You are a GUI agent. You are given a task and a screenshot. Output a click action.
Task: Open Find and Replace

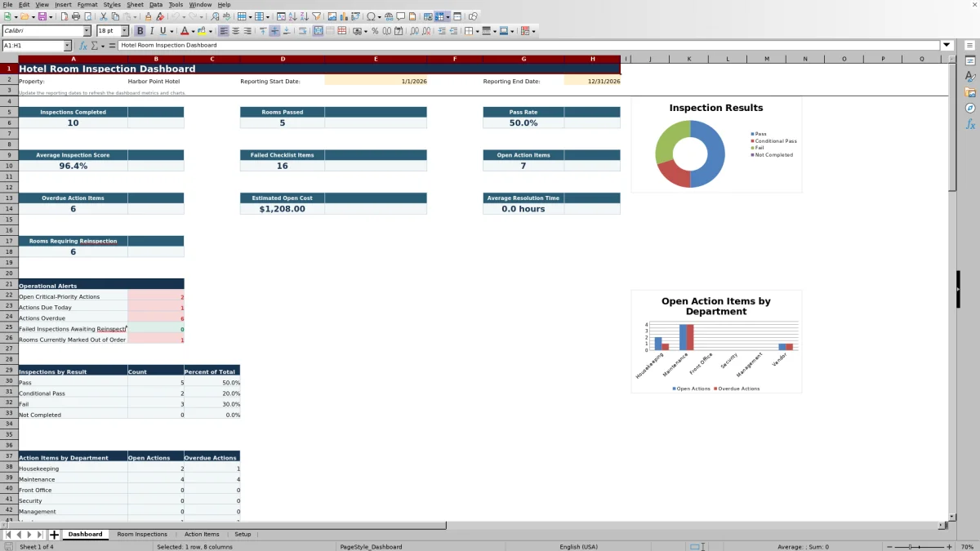pos(215,16)
